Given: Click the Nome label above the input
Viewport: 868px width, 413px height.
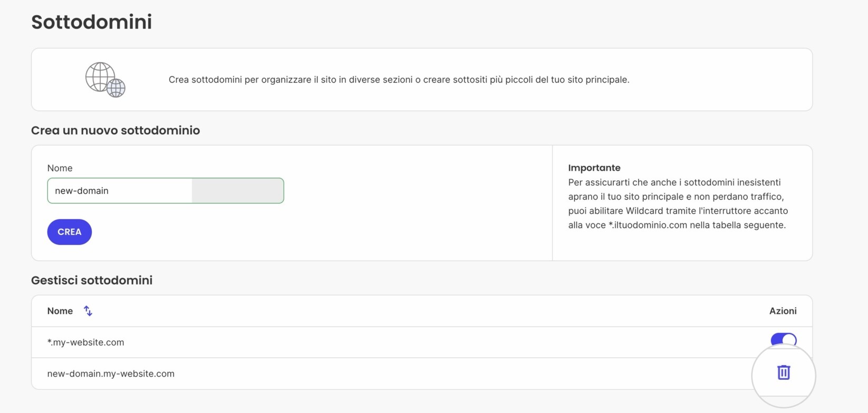Looking at the screenshot, I should (60, 168).
